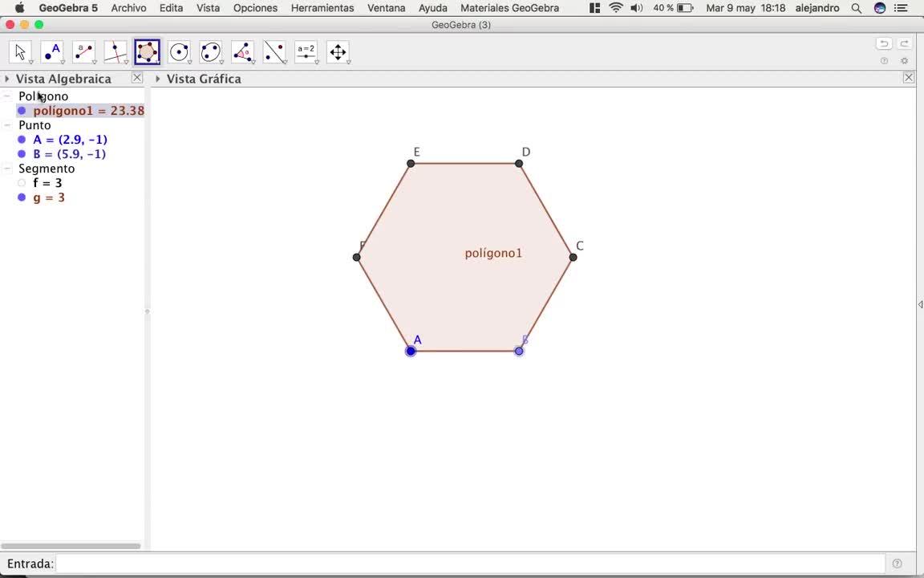Expand the Vista Gráfica style bar triangle

(157, 79)
